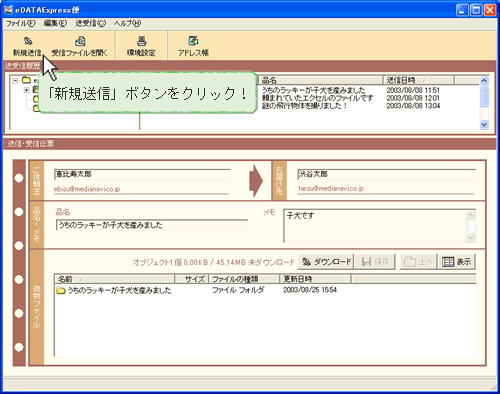The width and height of the screenshot is (500, 394).
Task: Select history row dated 2003/08/08 11:51
Action: tap(413, 90)
